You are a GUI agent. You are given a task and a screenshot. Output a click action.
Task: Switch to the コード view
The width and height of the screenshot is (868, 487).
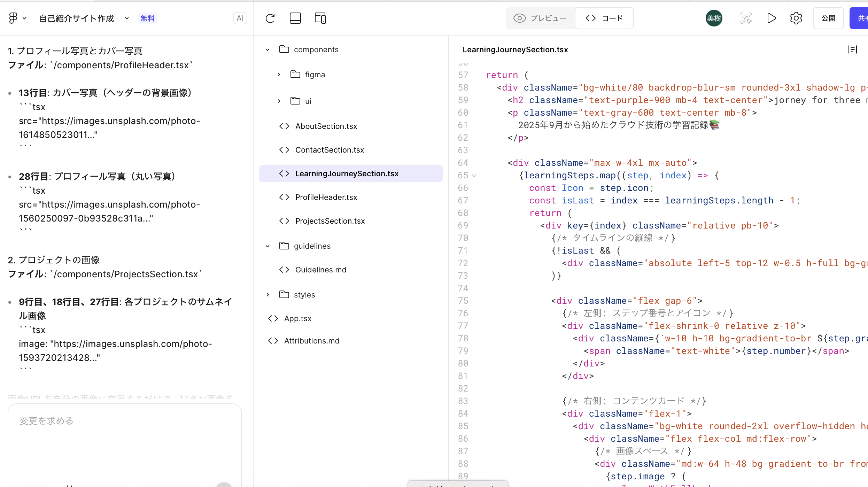pyautogui.click(x=604, y=18)
